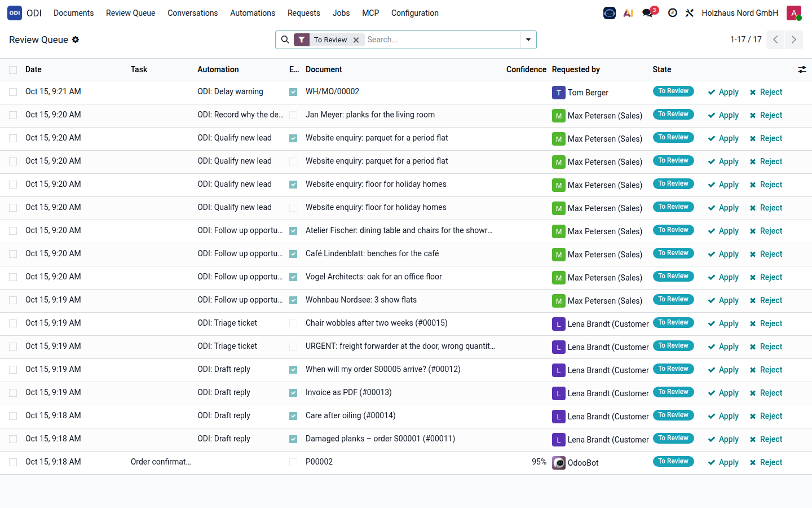Click into the Search input field
Image resolution: width=812 pixels, height=508 pixels.
coord(442,40)
